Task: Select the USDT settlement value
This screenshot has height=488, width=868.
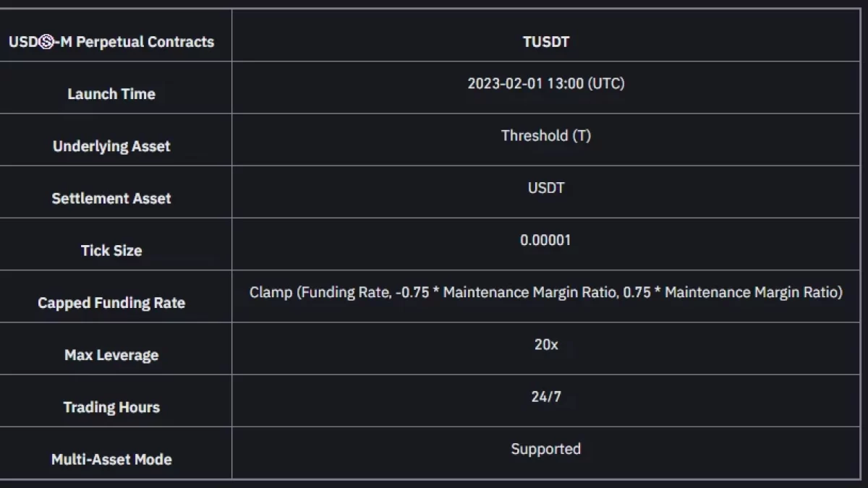Action: (546, 187)
